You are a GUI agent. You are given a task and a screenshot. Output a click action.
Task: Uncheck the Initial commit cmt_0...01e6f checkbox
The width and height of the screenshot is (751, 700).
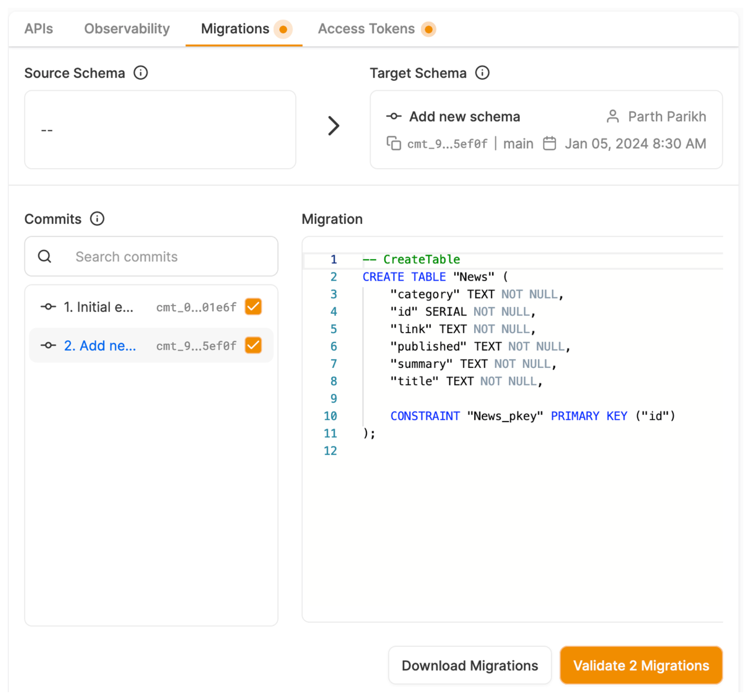click(x=253, y=307)
